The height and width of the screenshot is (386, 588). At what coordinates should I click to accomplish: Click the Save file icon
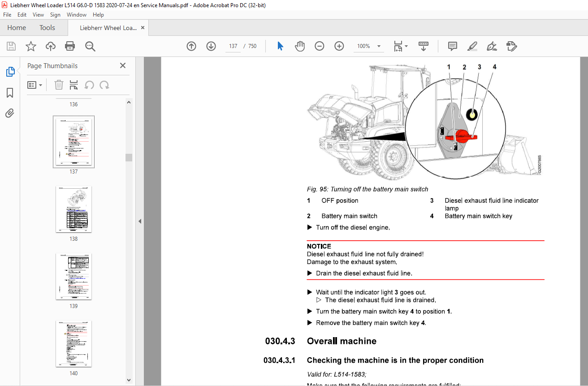[x=11, y=46]
